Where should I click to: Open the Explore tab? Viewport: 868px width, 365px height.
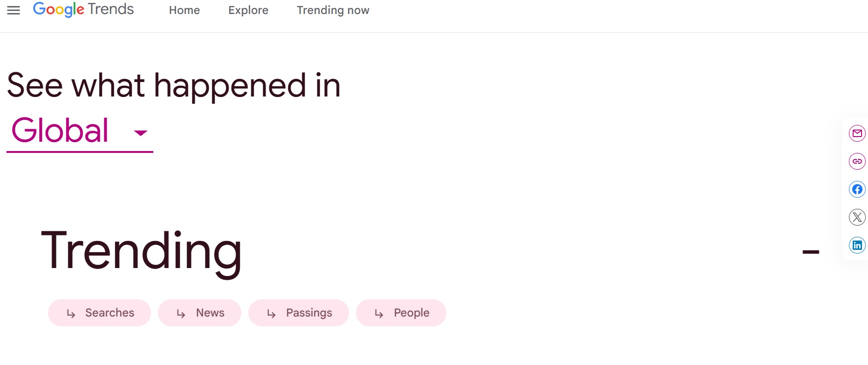pos(248,10)
